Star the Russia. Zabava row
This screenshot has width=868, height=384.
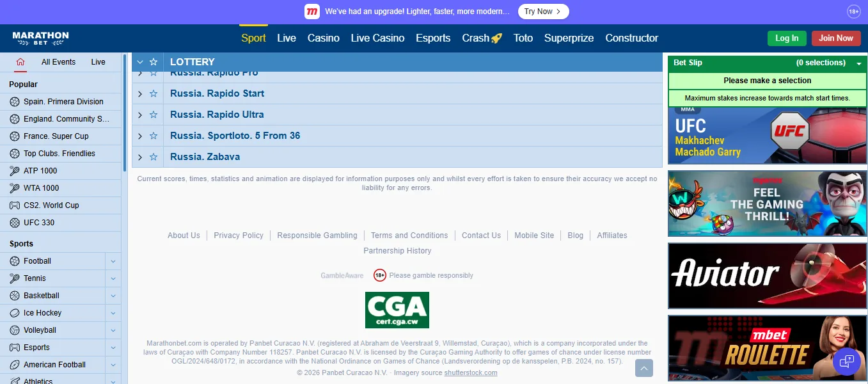154,157
